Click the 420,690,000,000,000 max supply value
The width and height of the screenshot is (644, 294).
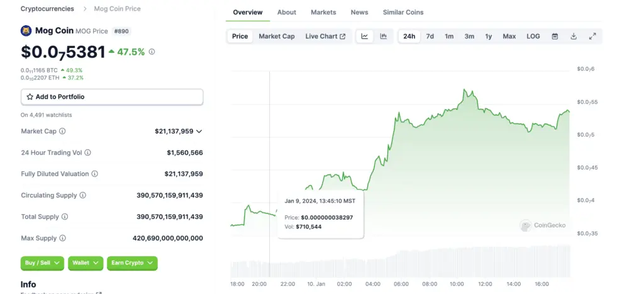[x=168, y=238]
